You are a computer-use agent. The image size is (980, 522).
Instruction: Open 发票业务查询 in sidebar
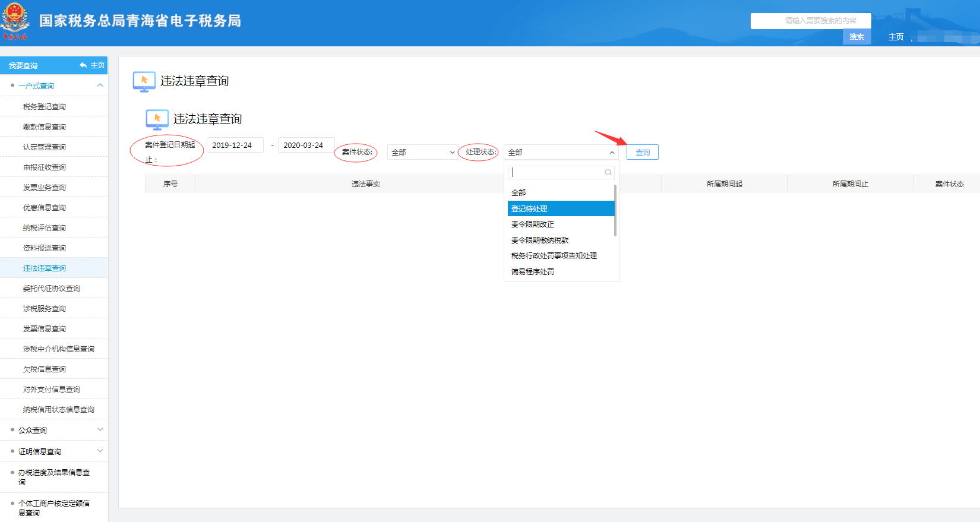[45, 188]
